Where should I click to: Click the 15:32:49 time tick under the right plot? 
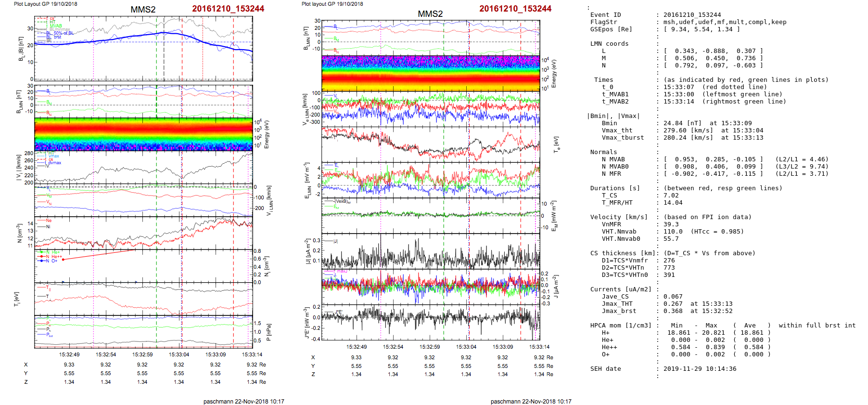click(357, 347)
